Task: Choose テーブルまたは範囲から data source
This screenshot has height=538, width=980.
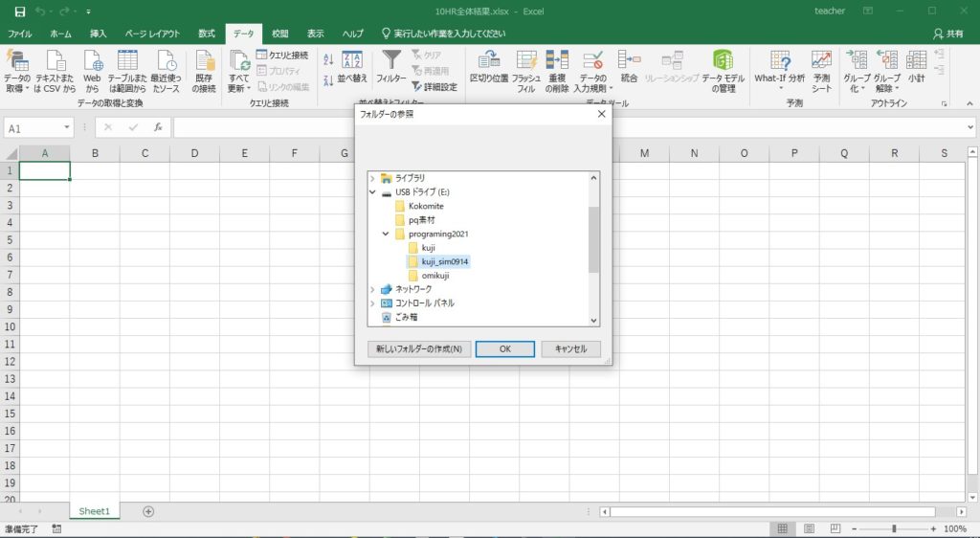Action: (127, 72)
